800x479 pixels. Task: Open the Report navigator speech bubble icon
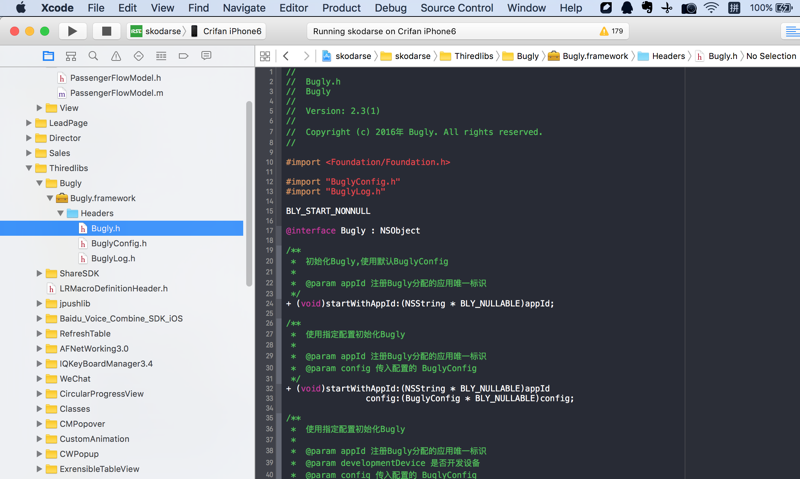[x=206, y=56]
